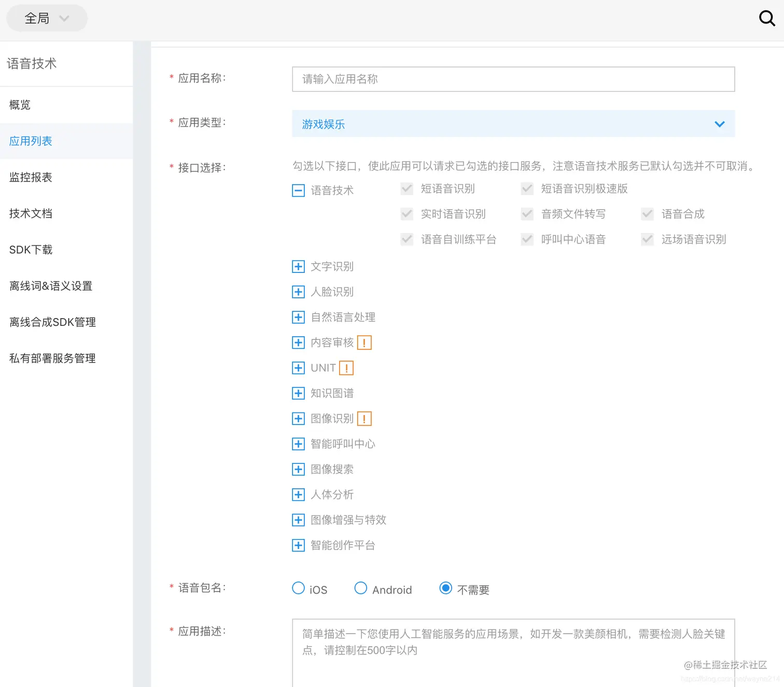Open 技术文档 from the sidebar
Image resolution: width=784 pixels, height=687 pixels.
[31, 213]
